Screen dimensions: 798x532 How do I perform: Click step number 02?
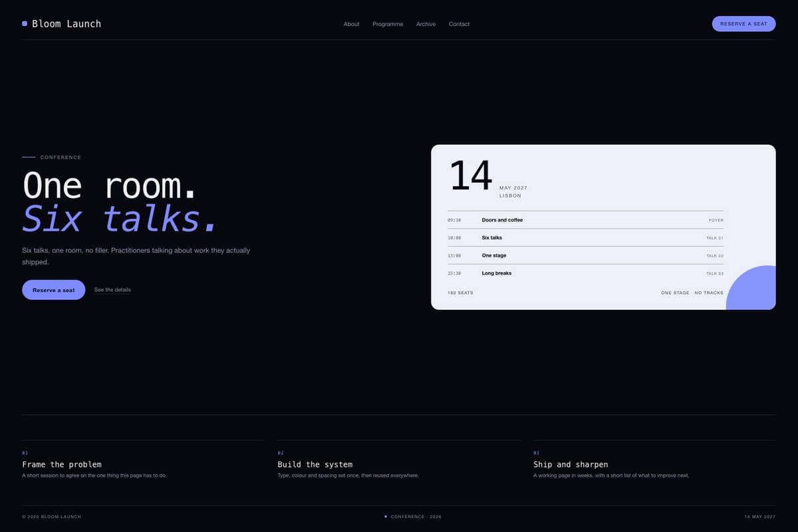(281, 453)
